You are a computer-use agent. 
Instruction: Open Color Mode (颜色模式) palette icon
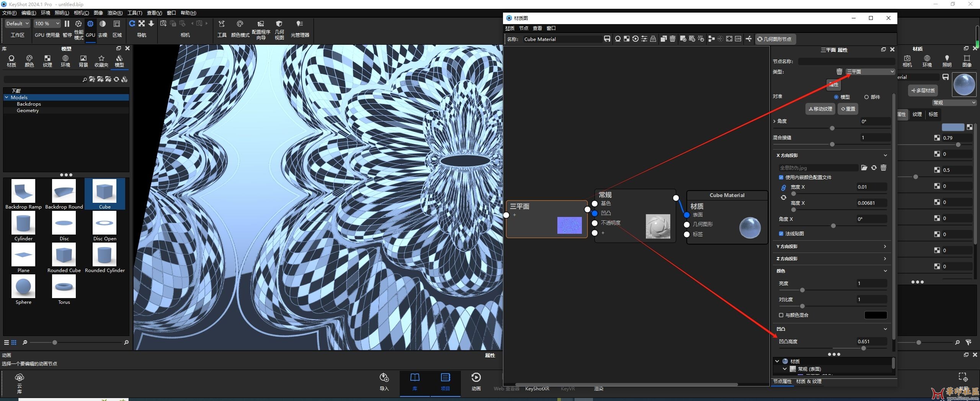(x=240, y=24)
